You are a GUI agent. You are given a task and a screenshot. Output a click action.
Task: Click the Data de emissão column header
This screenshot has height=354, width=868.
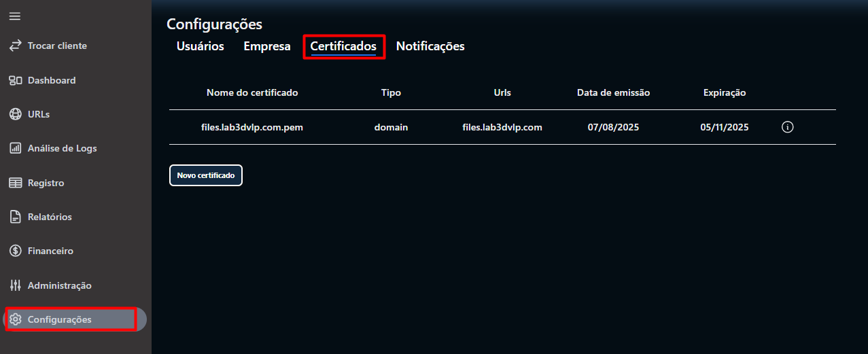click(x=613, y=92)
